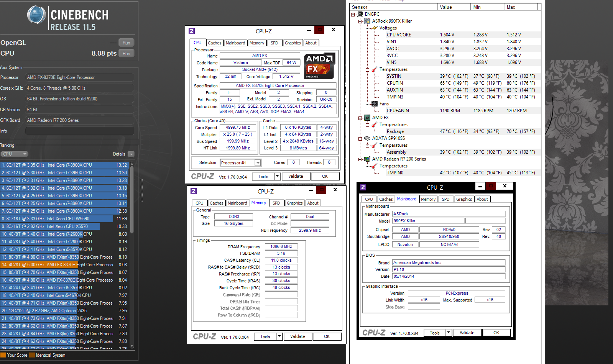Click the thermometer icon above Assembly row
The image size is (613, 364).
pyautogui.click(x=374, y=145)
